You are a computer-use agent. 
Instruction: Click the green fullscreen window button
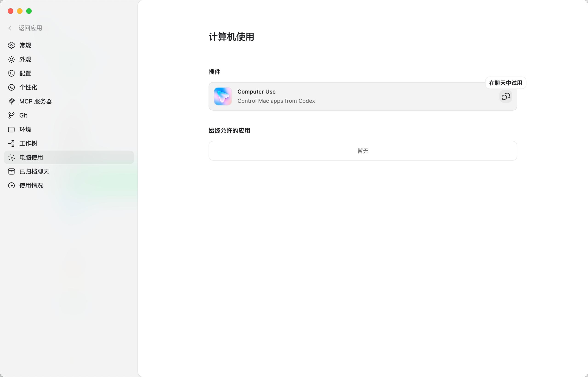coord(29,11)
